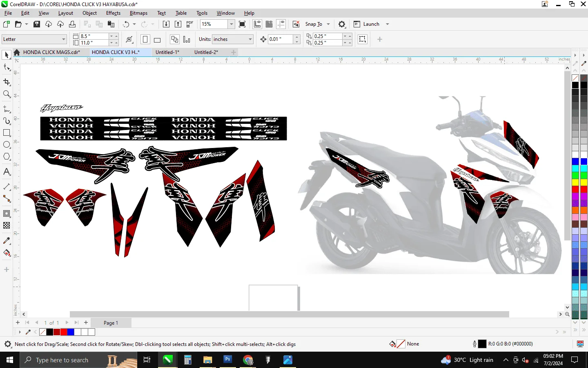Open the Object menu
588x368 pixels.
(x=89, y=13)
